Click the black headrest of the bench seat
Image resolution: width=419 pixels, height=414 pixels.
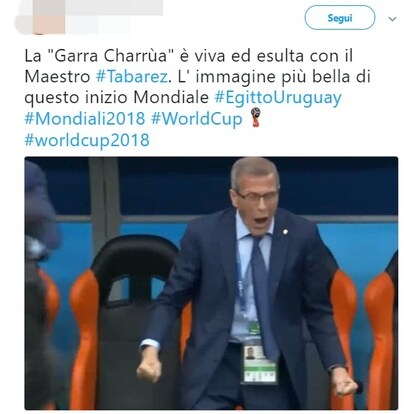tap(134, 265)
